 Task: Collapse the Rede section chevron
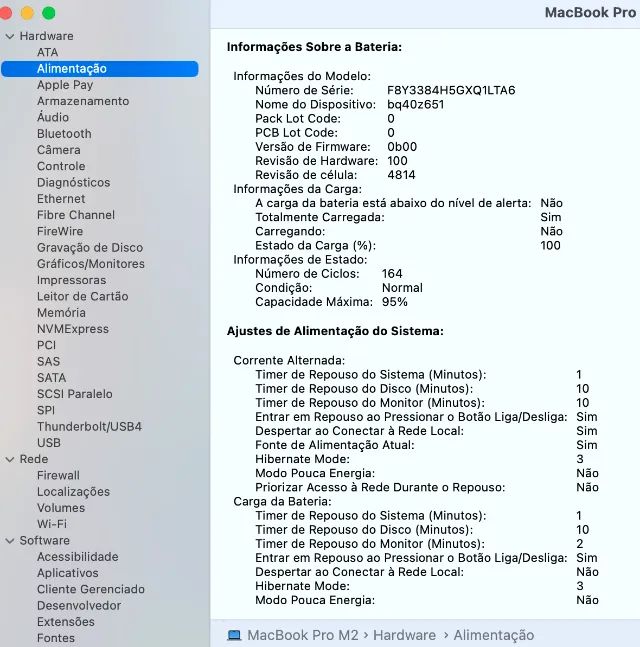[x=10, y=459]
